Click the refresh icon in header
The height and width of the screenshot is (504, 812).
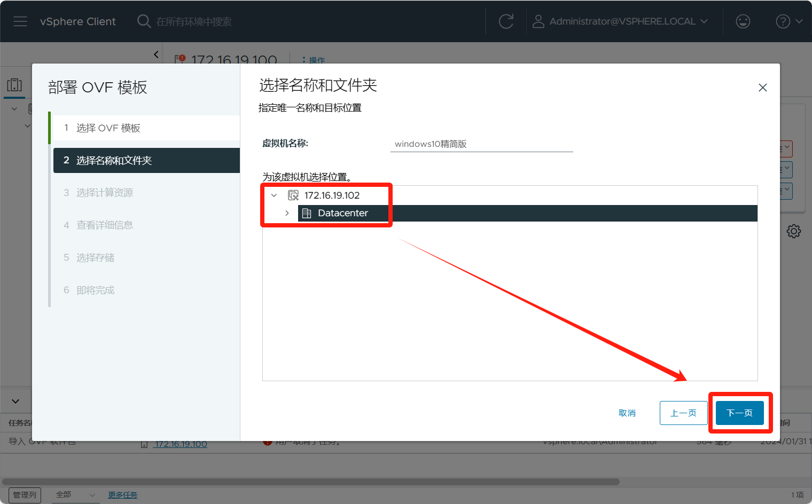[506, 21]
